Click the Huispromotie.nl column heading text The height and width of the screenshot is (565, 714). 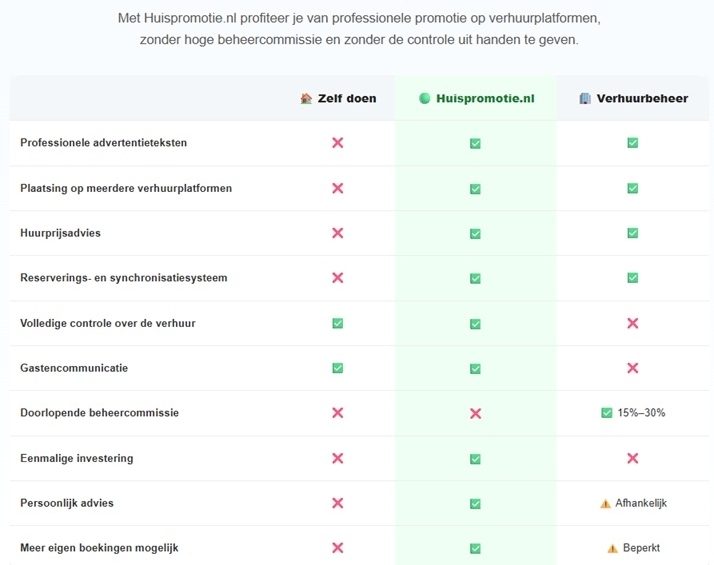tap(485, 98)
